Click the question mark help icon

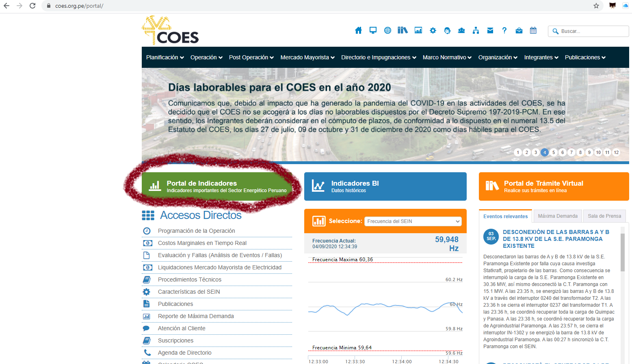pos(504,30)
